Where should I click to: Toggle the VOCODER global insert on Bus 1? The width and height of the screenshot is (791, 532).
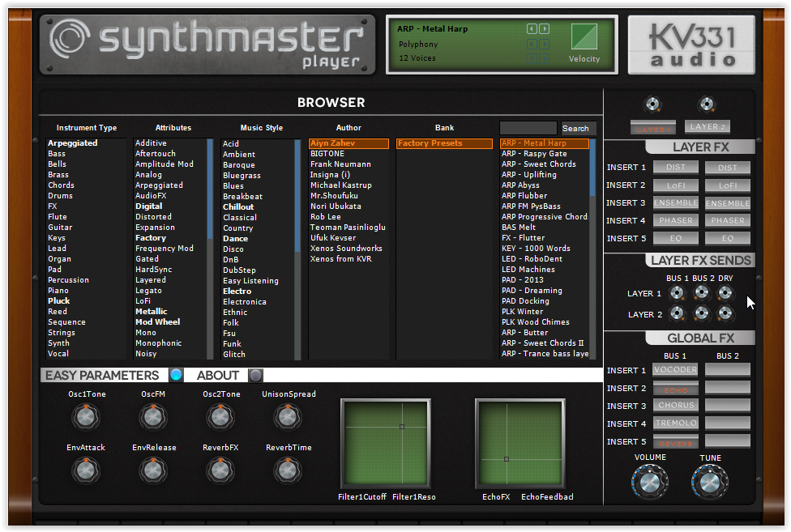point(675,370)
